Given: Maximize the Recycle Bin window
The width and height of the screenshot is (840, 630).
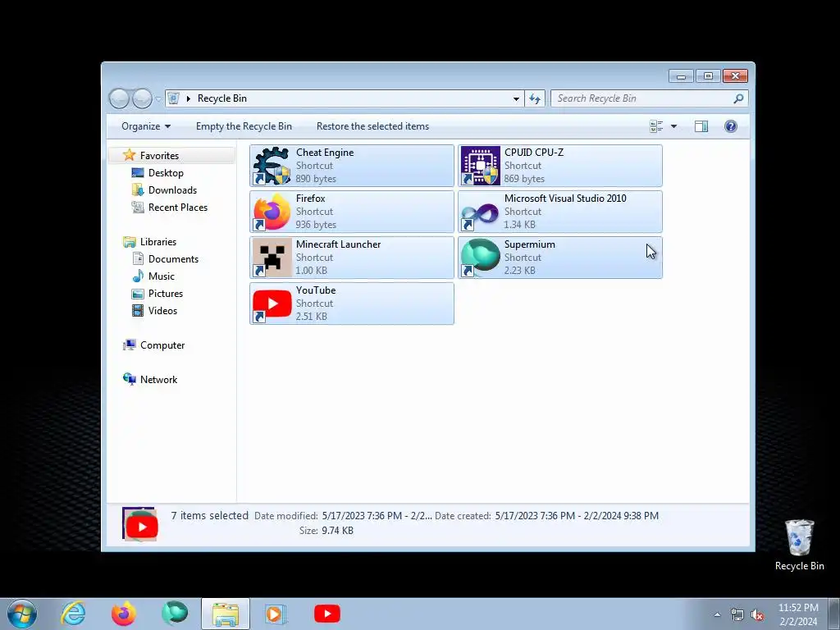Looking at the screenshot, I should point(708,76).
